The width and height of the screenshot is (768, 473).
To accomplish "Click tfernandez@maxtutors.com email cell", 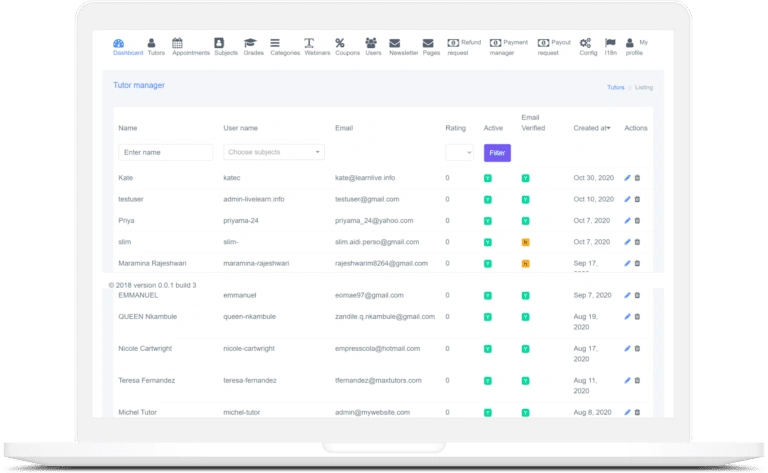I will [378, 380].
